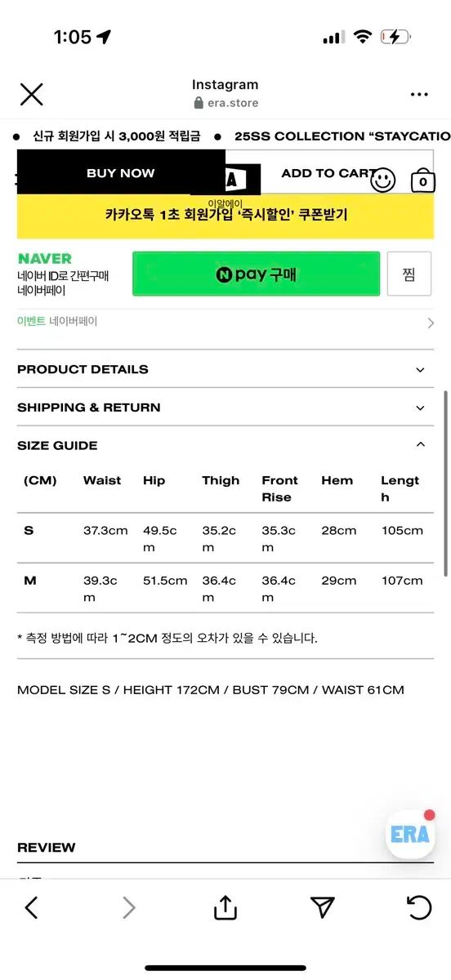Close the in-app browser with X icon
This screenshot has height=980, width=451.
[x=31, y=95]
